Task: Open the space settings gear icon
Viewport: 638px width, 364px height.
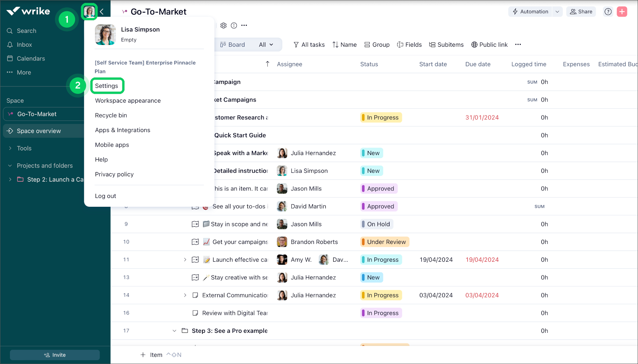Action: click(x=224, y=25)
